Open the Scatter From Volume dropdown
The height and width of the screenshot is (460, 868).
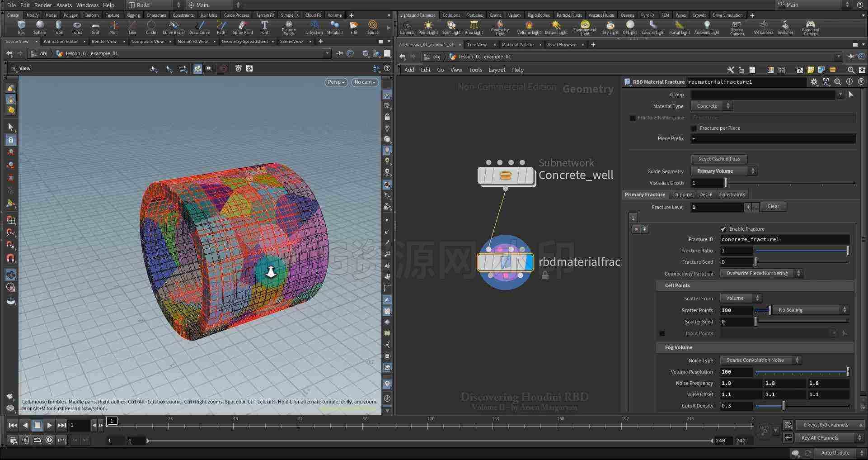click(741, 298)
